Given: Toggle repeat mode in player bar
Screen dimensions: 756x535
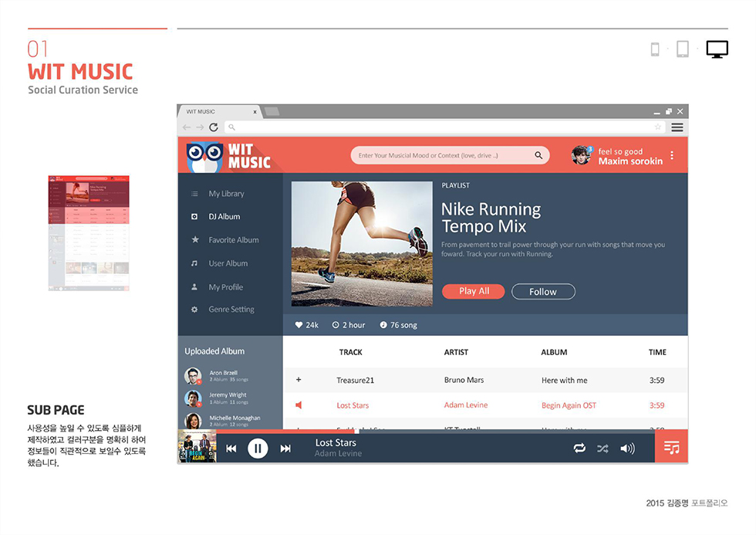Looking at the screenshot, I should coord(579,449).
